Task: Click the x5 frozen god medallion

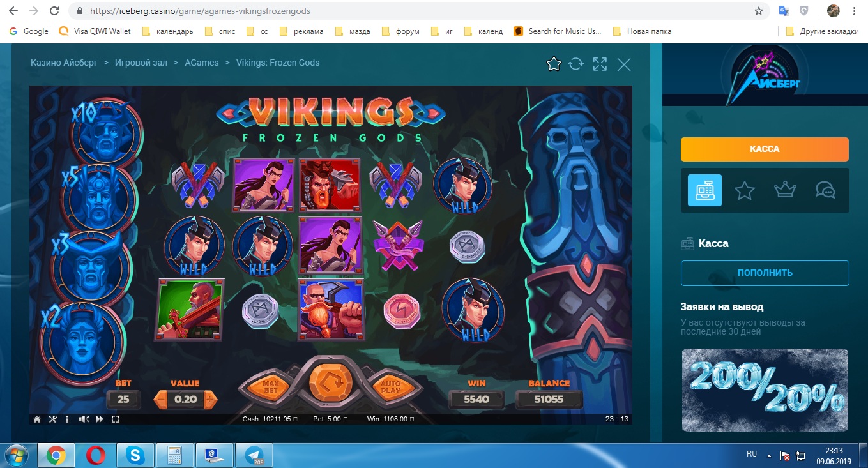Action: (x=99, y=198)
